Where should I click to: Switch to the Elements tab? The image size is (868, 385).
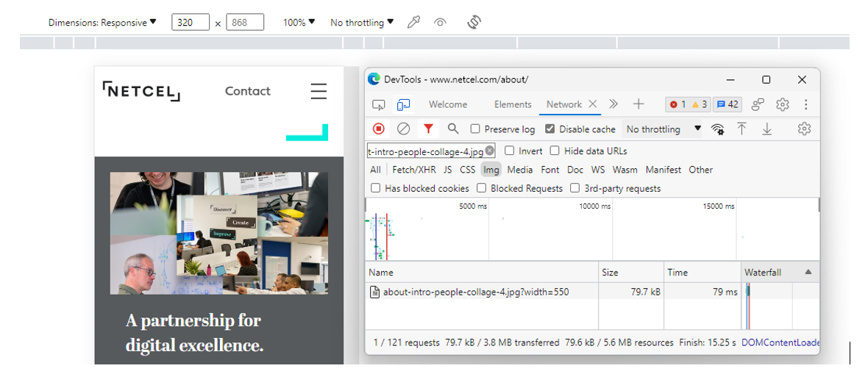click(513, 104)
